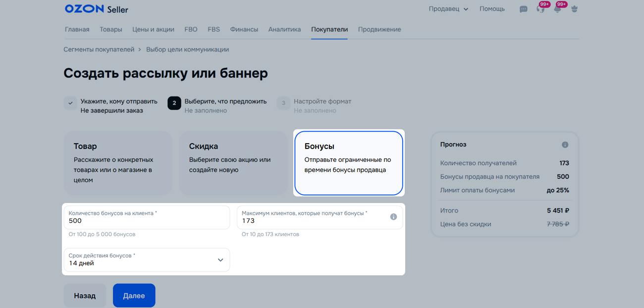Click the Premium crown icon
The image size is (644, 308).
pos(574,8)
